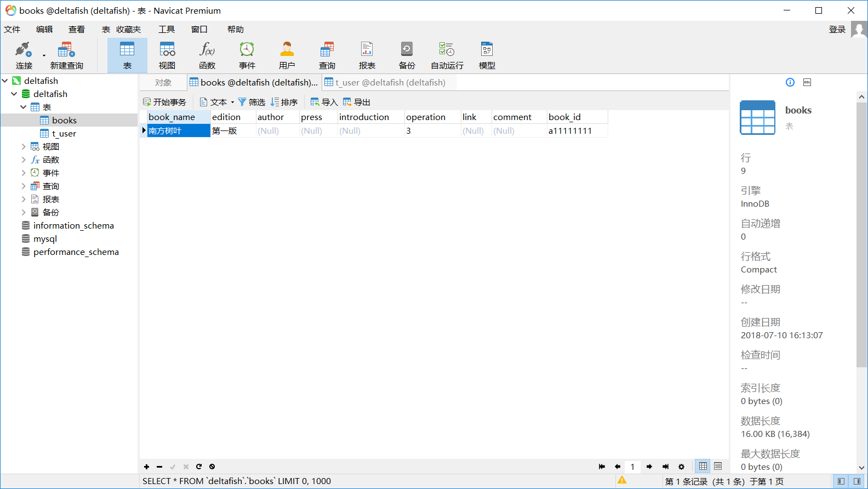
Task: Open the 模型 (Model) toolbar icon
Action: click(x=487, y=55)
